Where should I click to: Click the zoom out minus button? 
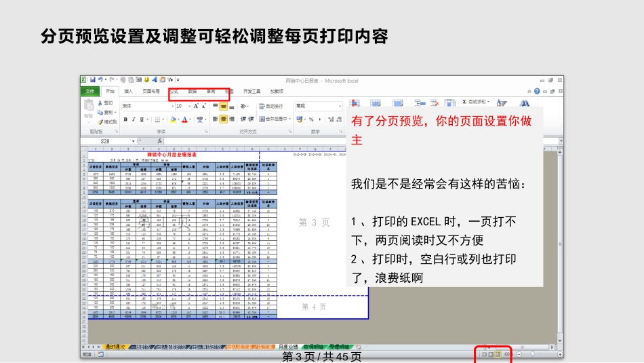[x=519, y=354]
